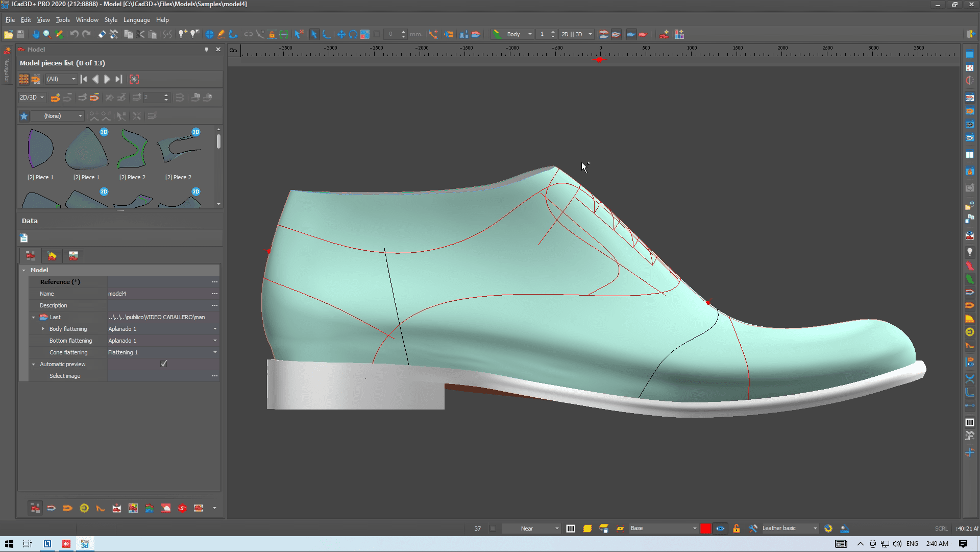
Task: Open the Leather basic material dropdown
Action: (x=815, y=529)
